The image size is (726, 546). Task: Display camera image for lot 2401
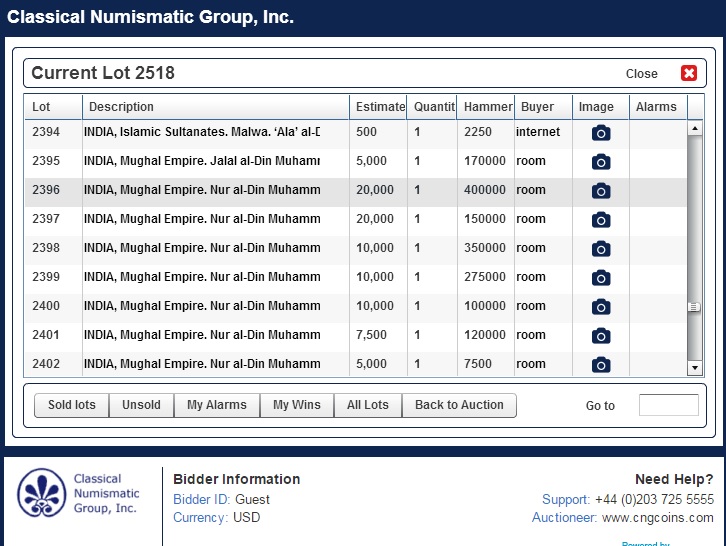(x=600, y=336)
